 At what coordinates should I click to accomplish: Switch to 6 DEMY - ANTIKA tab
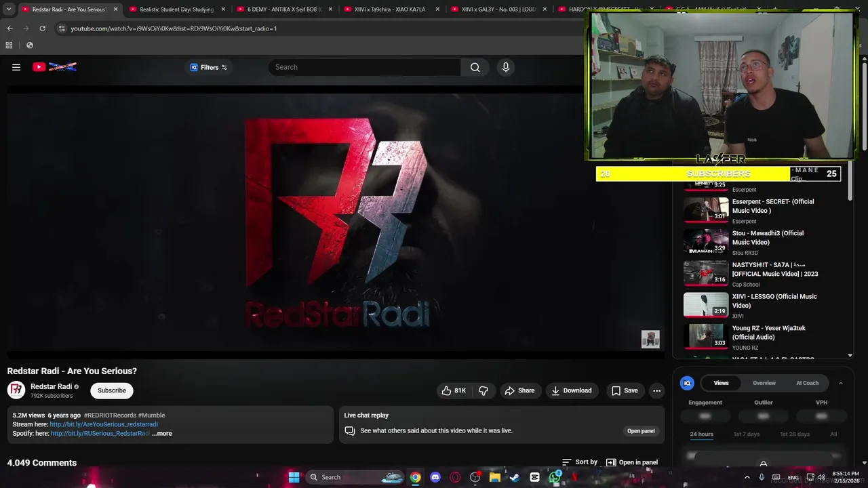coord(283,9)
